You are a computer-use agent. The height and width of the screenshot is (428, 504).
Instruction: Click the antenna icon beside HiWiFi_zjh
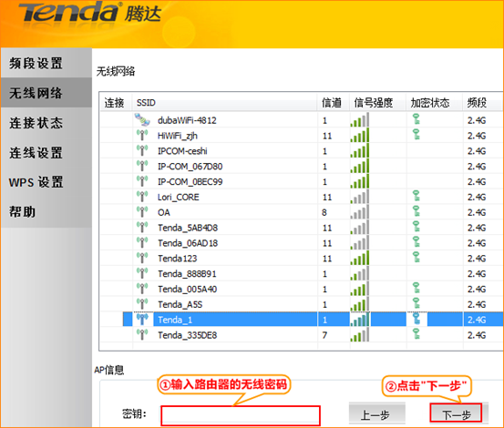coord(142,135)
